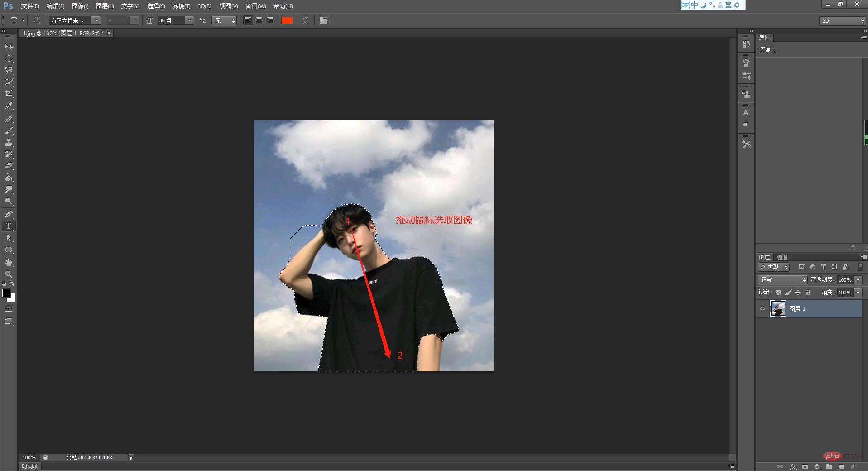Toggle lock all for layer

808,293
